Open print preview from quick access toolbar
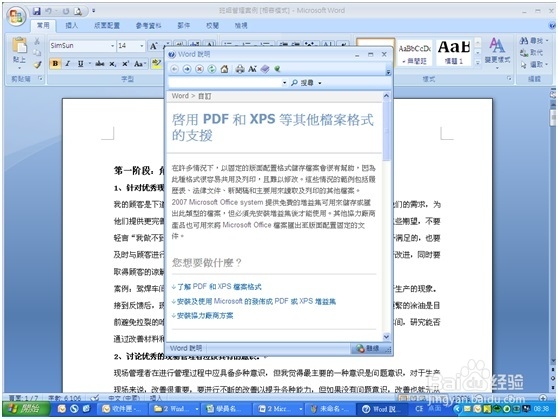The height and width of the screenshot is (419, 558). coord(78,11)
